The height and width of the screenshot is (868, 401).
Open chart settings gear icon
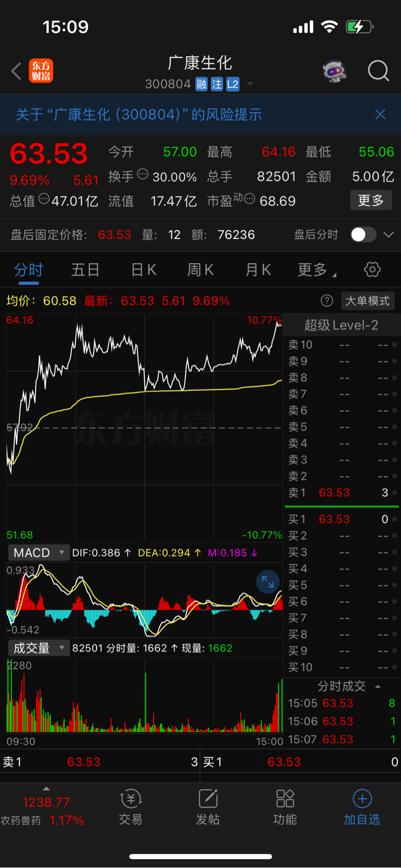(372, 270)
